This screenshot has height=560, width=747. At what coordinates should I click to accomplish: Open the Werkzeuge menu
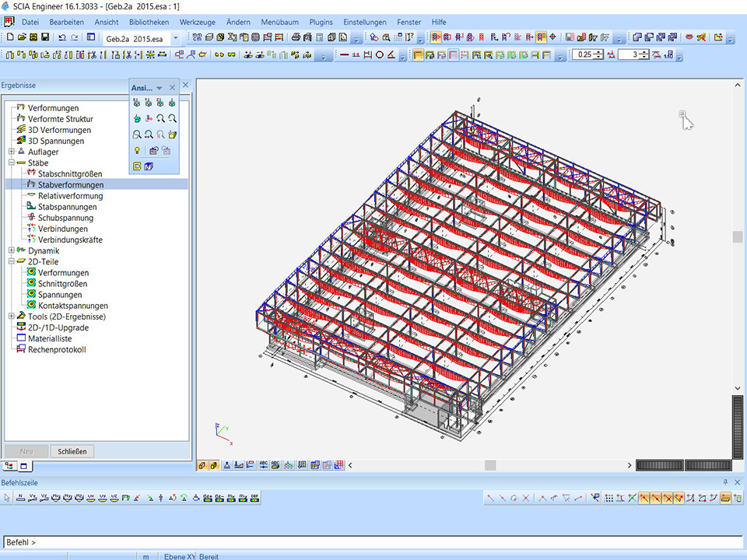coord(197,23)
